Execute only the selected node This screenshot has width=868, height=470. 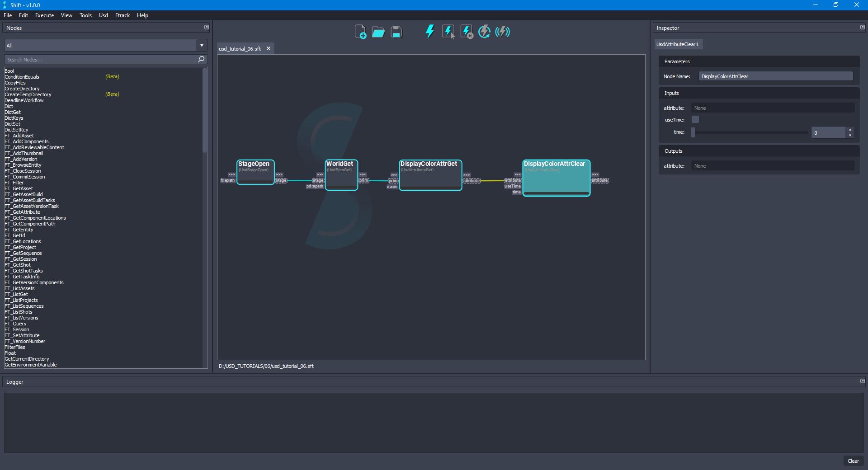(448, 32)
